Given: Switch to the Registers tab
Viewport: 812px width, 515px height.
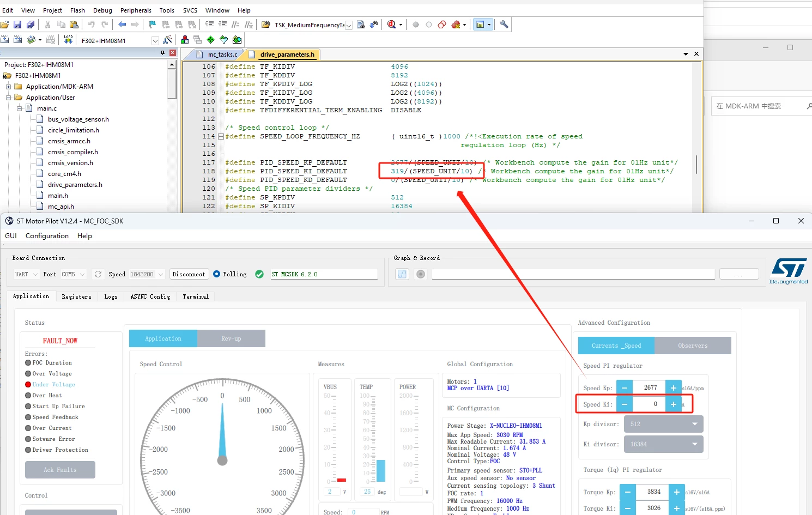Looking at the screenshot, I should (77, 296).
